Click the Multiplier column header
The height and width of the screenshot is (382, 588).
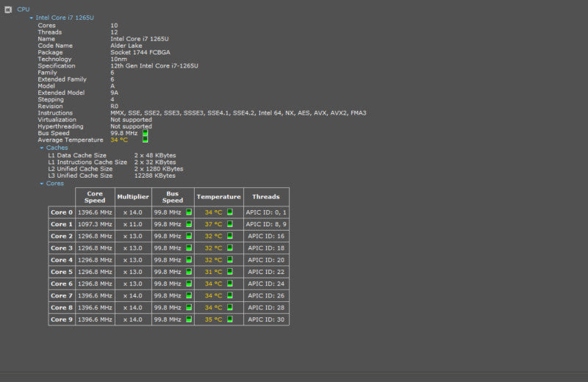click(133, 197)
